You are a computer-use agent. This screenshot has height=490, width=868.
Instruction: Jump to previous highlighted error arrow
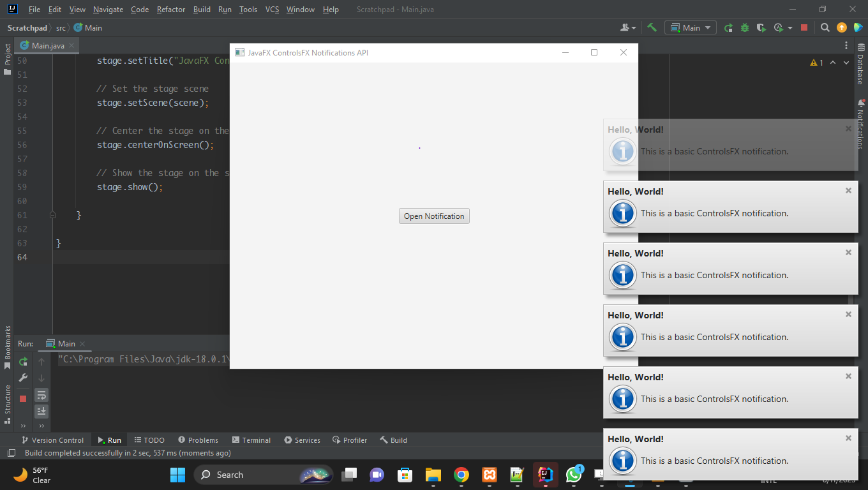click(833, 63)
